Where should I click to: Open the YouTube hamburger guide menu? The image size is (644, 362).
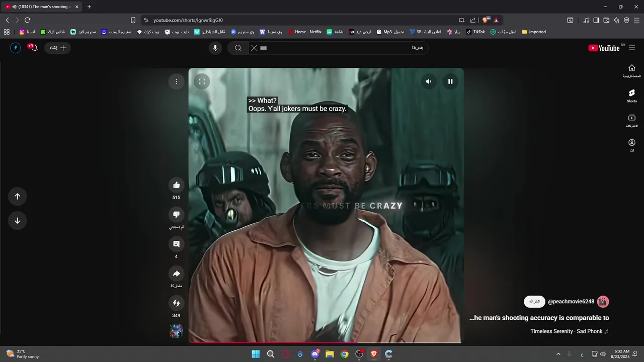click(x=632, y=48)
